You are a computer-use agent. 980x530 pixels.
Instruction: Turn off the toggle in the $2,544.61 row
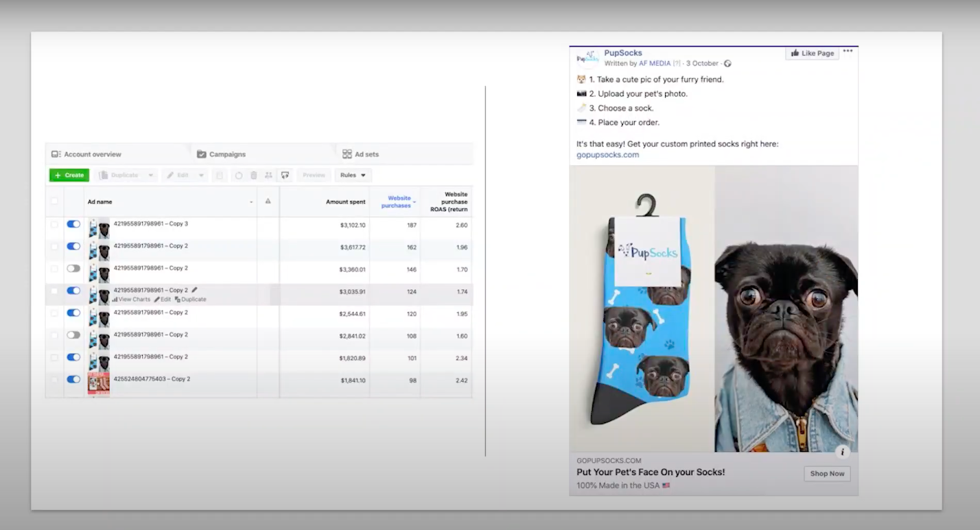(x=73, y=313)
